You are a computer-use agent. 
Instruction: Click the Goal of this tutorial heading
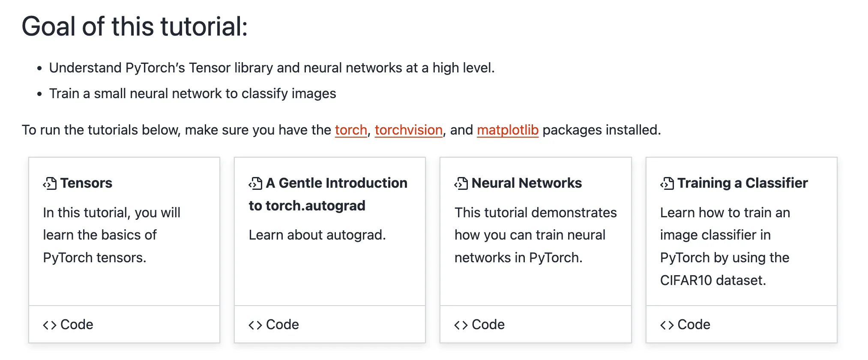point(135,26)
